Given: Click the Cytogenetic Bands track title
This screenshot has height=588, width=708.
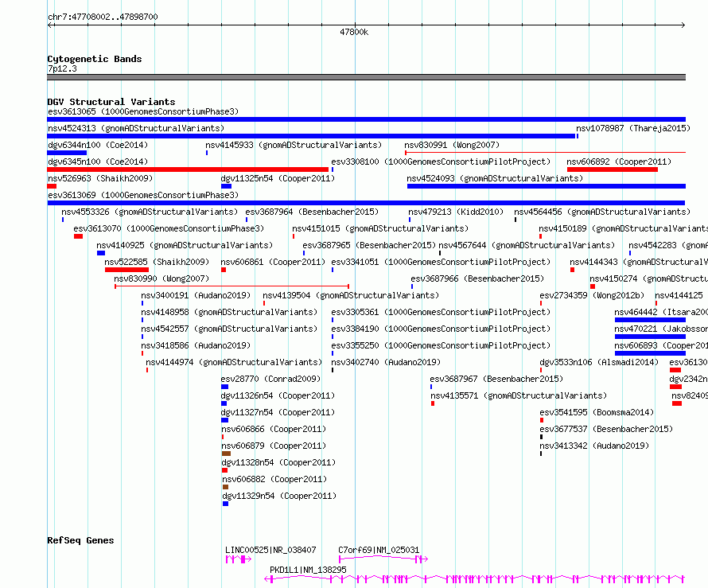Looking at the screenshot, I should [95, 59].
